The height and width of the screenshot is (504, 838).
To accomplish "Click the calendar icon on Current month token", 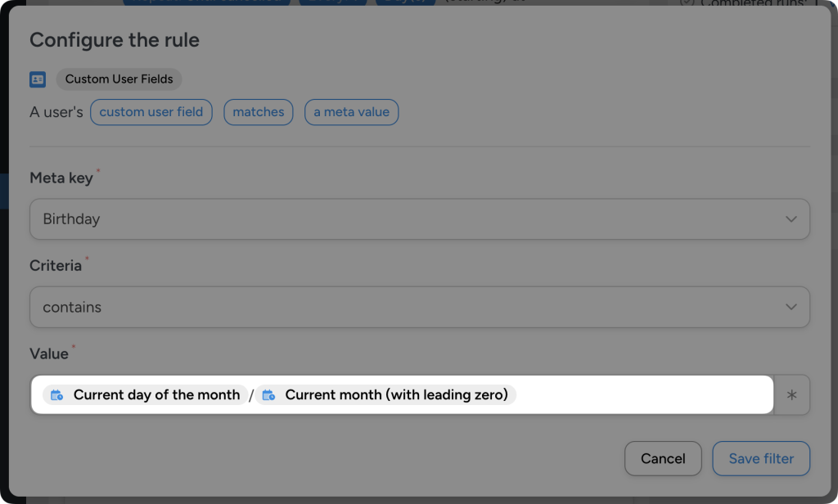I will [x=268, y=394].
